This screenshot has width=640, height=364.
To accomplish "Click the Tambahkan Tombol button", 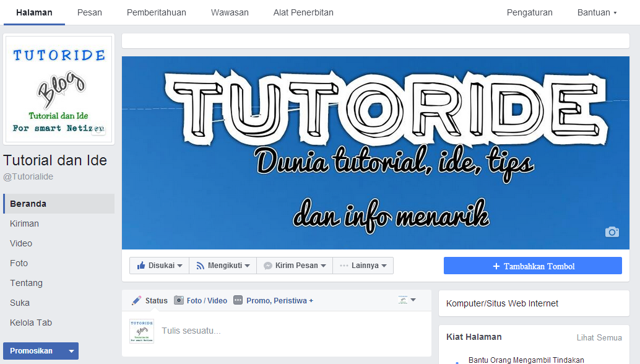I will point(532,265).
